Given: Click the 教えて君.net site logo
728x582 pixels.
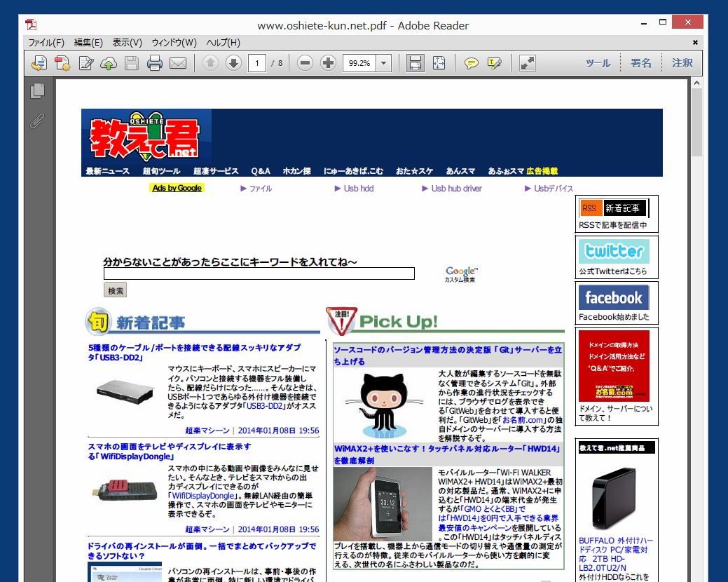Looking at the screenshot, I should [144, 136].
